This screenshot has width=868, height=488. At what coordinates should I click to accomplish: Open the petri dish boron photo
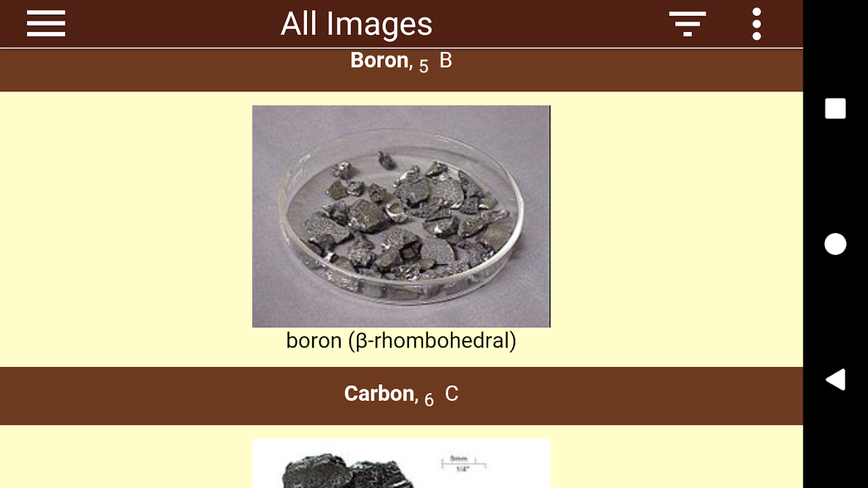(401, 216)
